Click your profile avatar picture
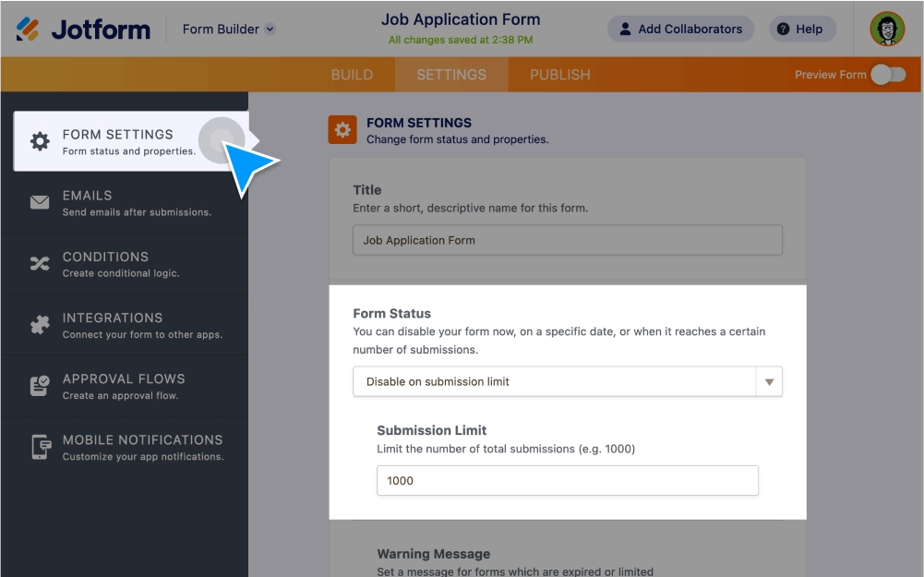 [x=887, y=29]
